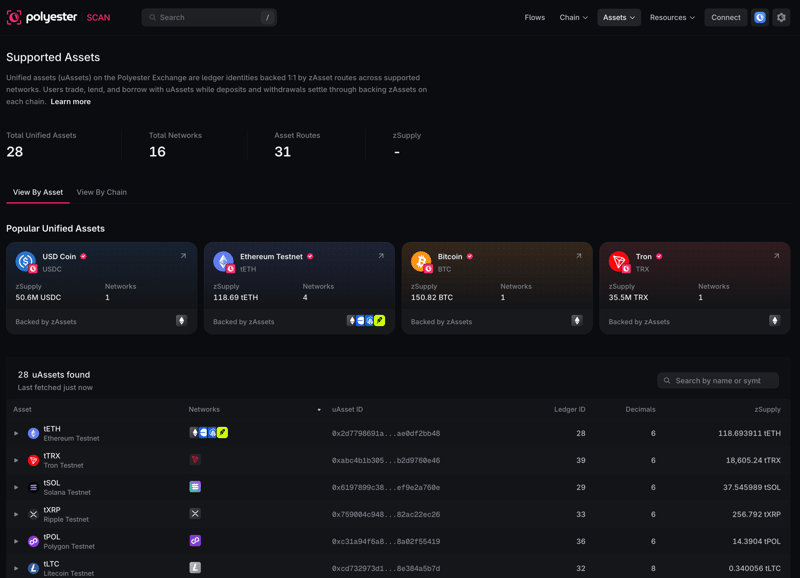Open the Ethereum Testnet card title
Viewport: 800px width, 578px height.
pyautogui.click(x=271, y=257)
